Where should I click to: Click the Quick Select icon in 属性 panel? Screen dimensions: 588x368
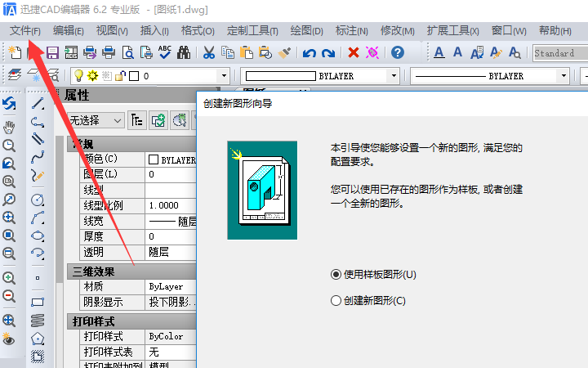pos(158,120)
